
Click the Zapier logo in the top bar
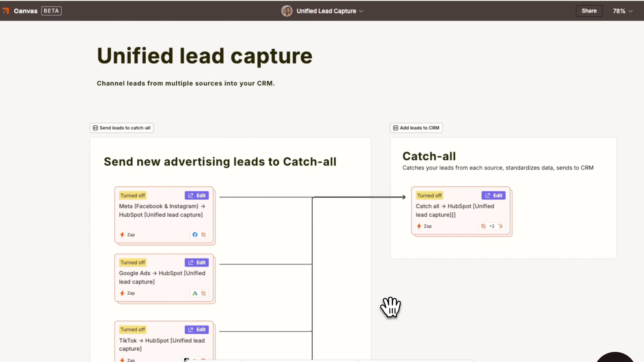tap(6, 11)
